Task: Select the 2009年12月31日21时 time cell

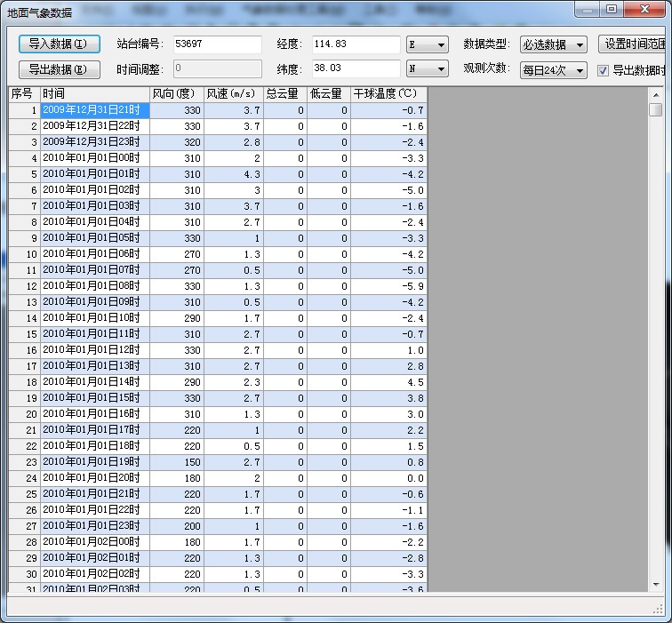Action: pos(95,111)
